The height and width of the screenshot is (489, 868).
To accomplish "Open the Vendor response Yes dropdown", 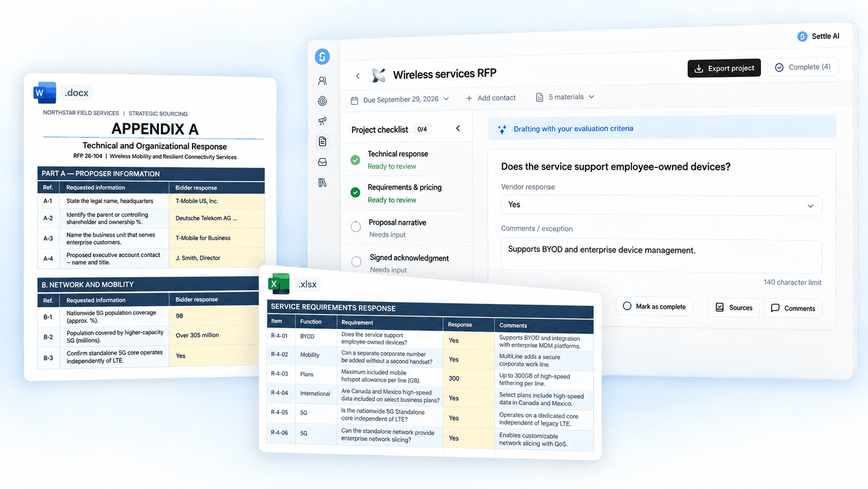I will (661, 205).
